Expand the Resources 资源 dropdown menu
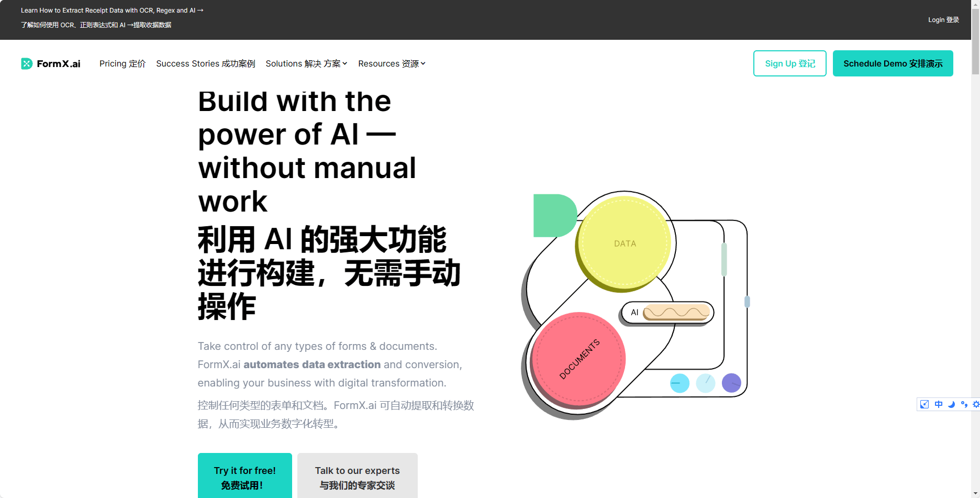The height and width of the screenshot is (498, 980). point(392,63)
